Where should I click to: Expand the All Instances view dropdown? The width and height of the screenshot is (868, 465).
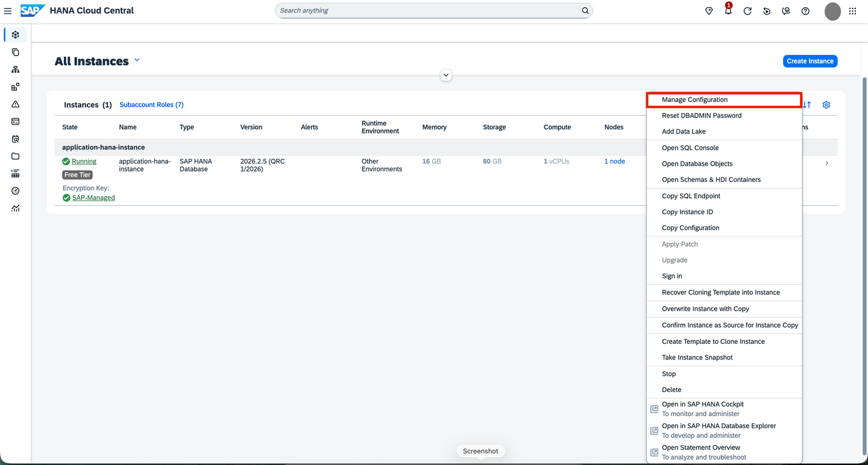click(x=137, y=60)
